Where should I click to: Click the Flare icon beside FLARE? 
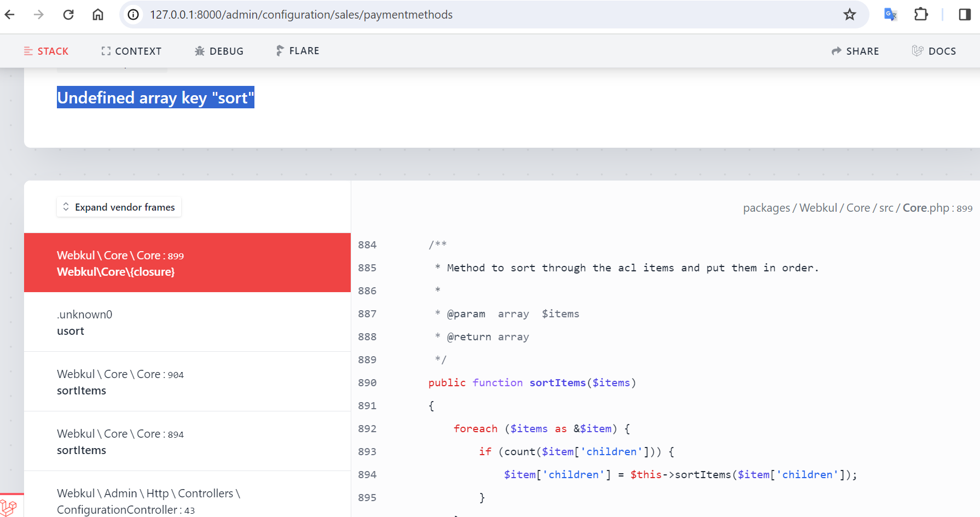(x=280, y=51)
